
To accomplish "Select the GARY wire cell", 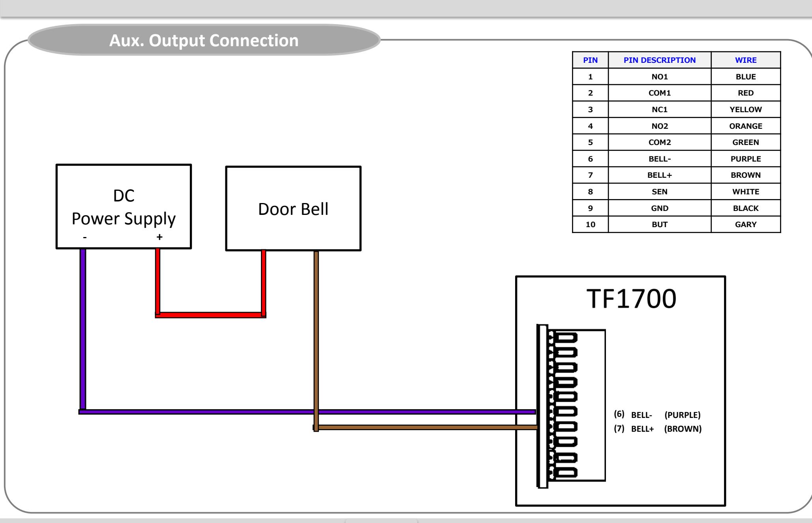I will click(746, 224).
